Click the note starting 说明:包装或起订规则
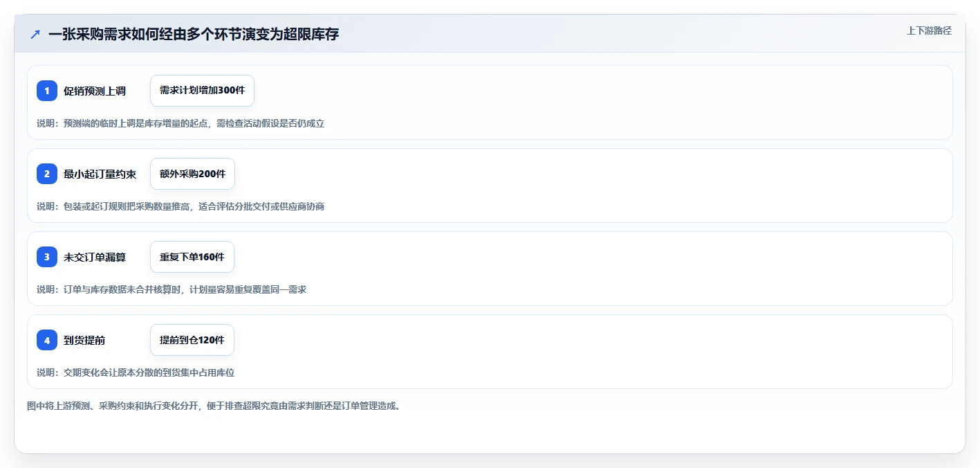The width and height of the screenshot is (980, 468). point(181,206)
